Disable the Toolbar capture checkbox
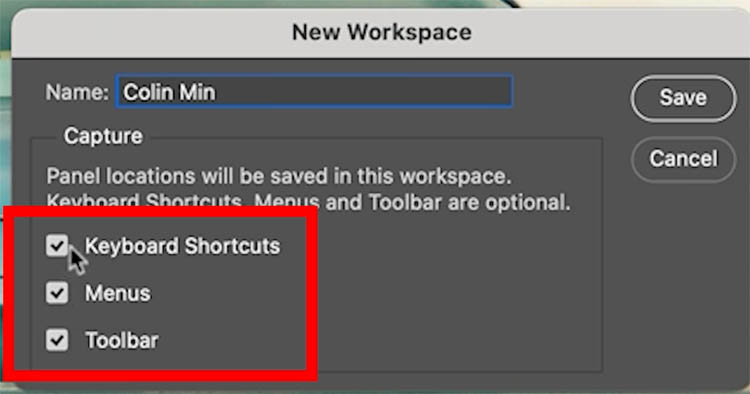Image resolution: width=750 pixels, height=394 pixels. [x=57, y=340]
